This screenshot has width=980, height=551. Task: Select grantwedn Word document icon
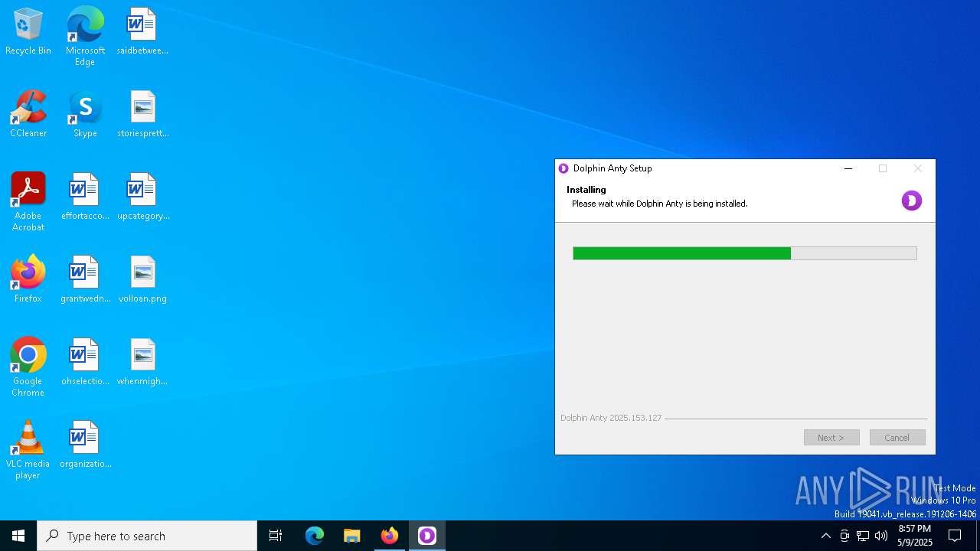pos(85,279)
